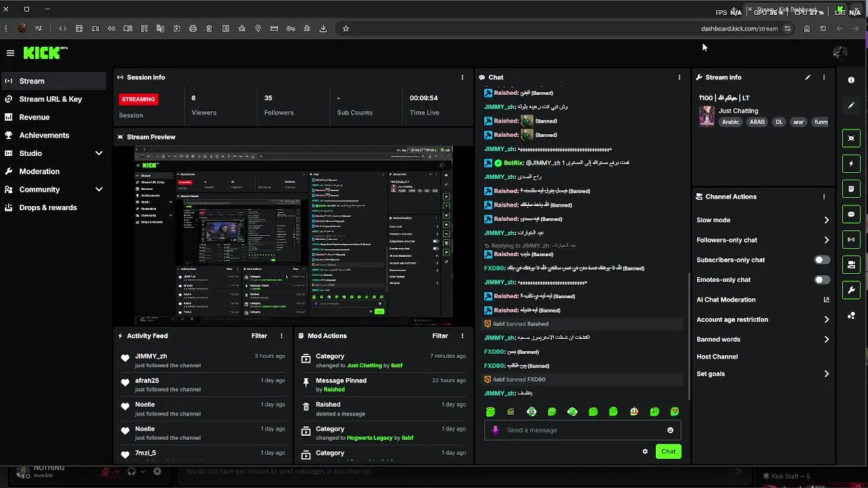Toggle the channel actions widget icon in the right rail
Image resolution: width=868 pixels, height=488 pixels.
[851, 264]
